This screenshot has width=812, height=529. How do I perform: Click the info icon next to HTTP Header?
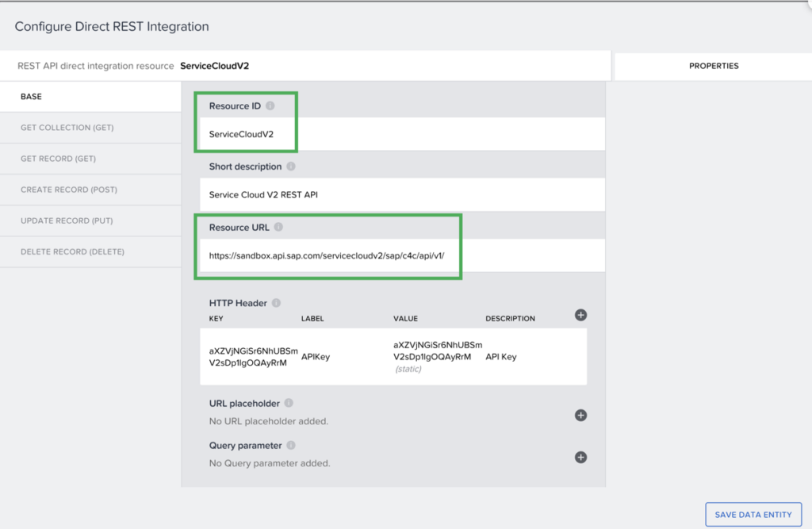pyautogui.click(x=276, y=303)
